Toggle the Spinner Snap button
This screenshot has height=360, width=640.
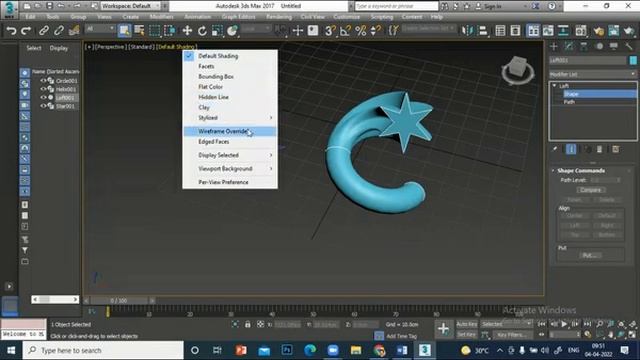[376, 31]
